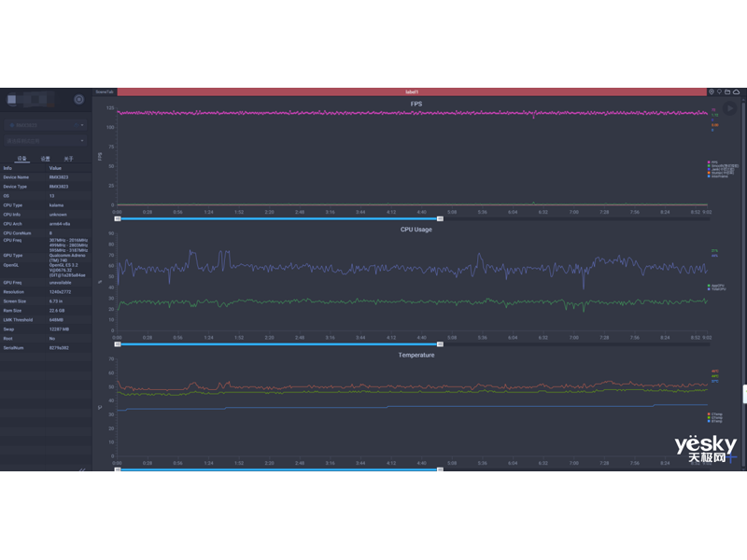Click the 'Screen Size' value '6.73 in'

tap(57, 301)
